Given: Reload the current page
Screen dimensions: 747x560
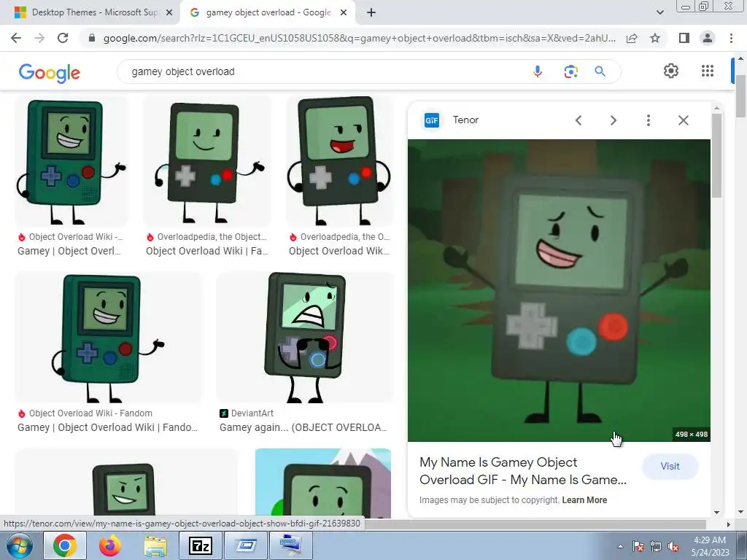Looking at the screenshot, I should [x=63, y=38].
